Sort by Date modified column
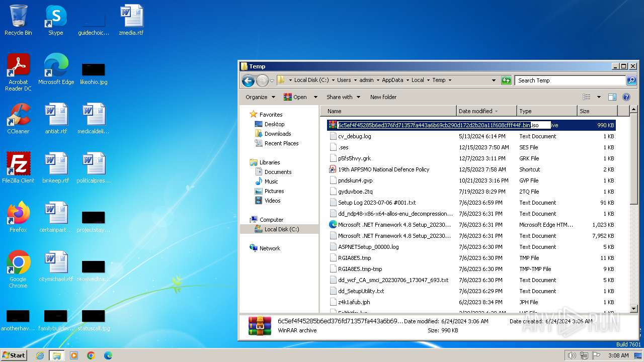Viewport: 644px width, 362px height. 487,111
